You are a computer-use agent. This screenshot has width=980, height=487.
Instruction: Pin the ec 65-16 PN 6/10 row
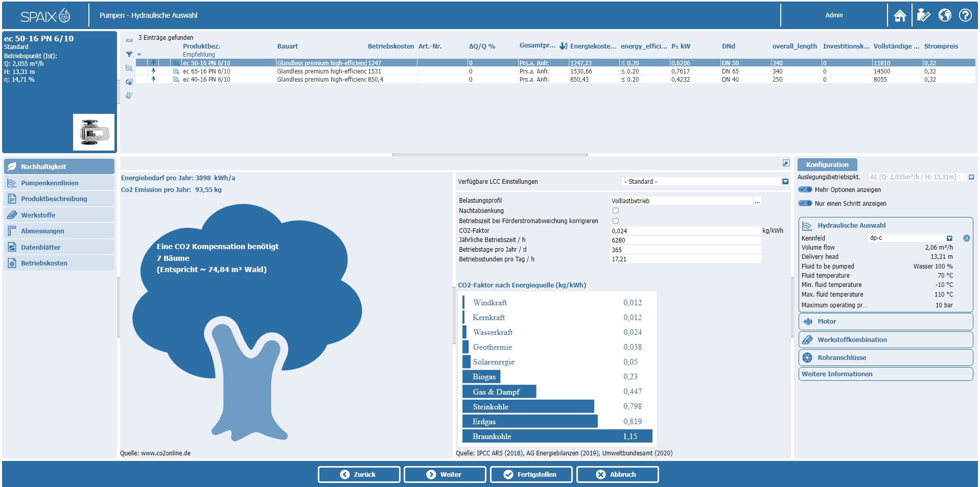point(153,71)
